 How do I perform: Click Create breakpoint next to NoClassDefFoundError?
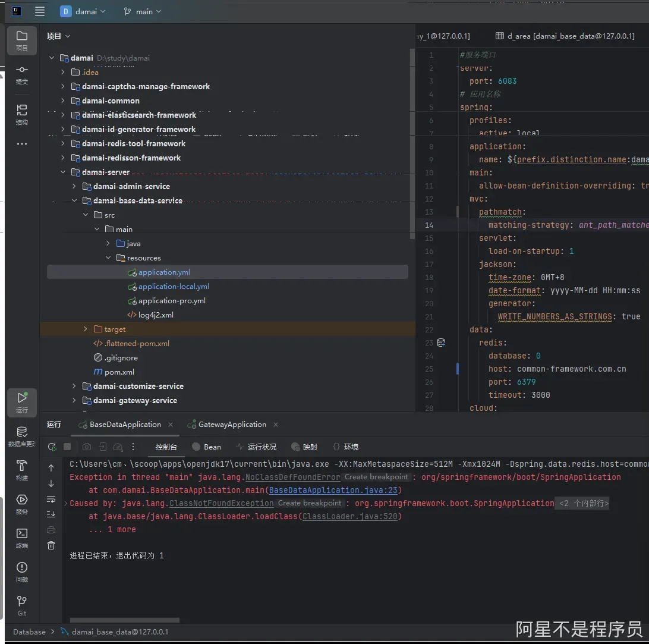coord(376,477)
